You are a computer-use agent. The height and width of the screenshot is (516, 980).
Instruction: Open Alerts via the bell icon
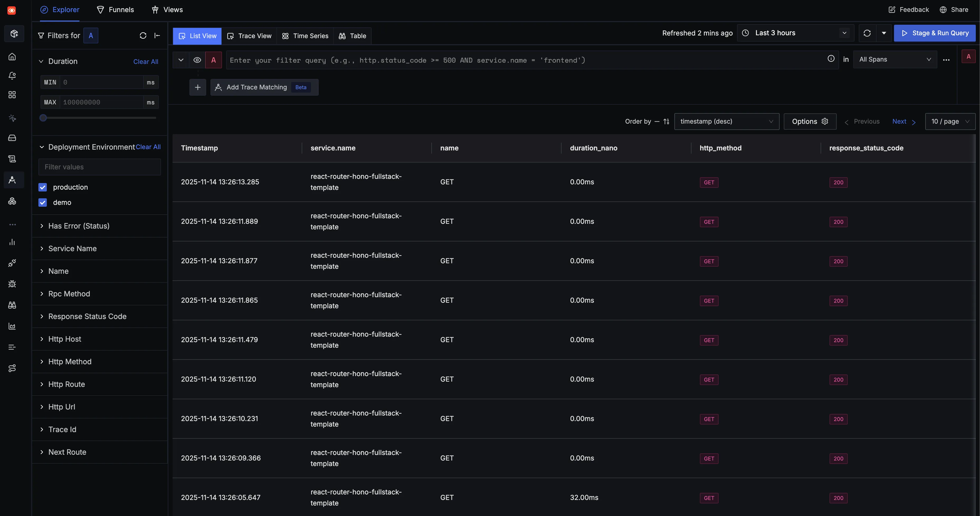pyautogui.click(x=12, y=75)
